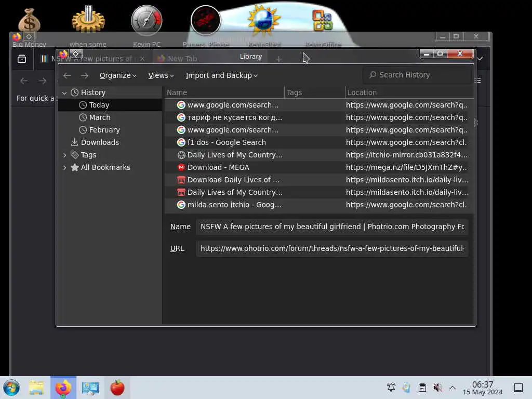Viewport: 532px width, 399px height.
Task: Go back in the Firefox browser window
Action: click(24, 81)
